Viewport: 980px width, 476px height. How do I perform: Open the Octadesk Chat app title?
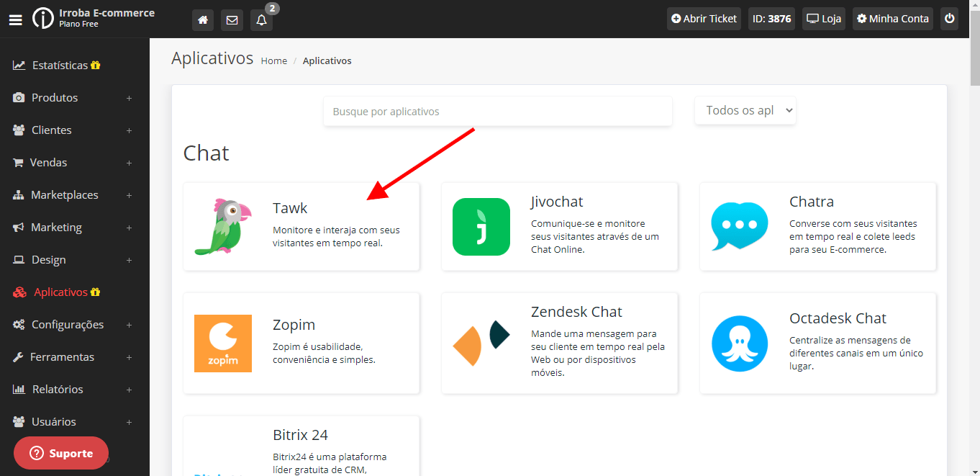838,318
